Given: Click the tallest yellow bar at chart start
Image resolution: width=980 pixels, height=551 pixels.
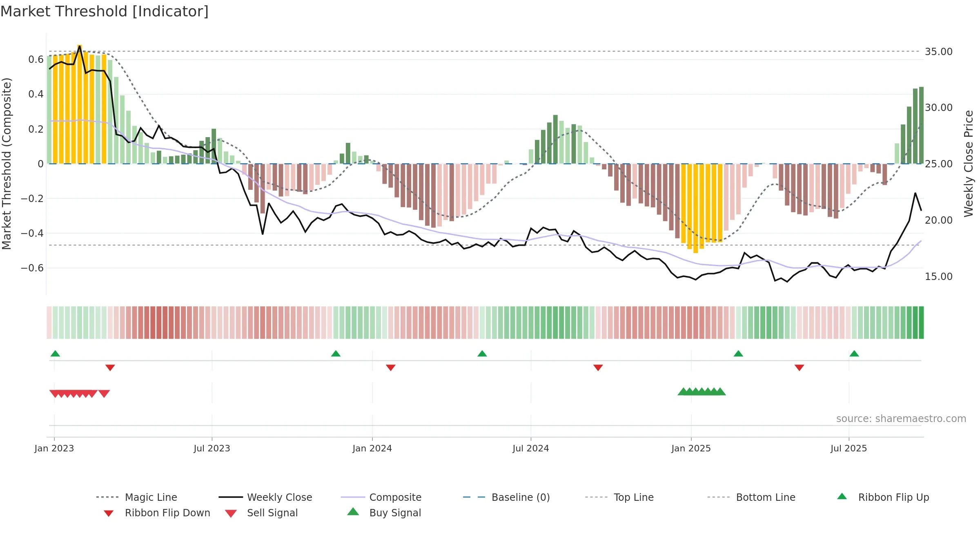Looking at the screenshot, I should (x=80, y=104).
